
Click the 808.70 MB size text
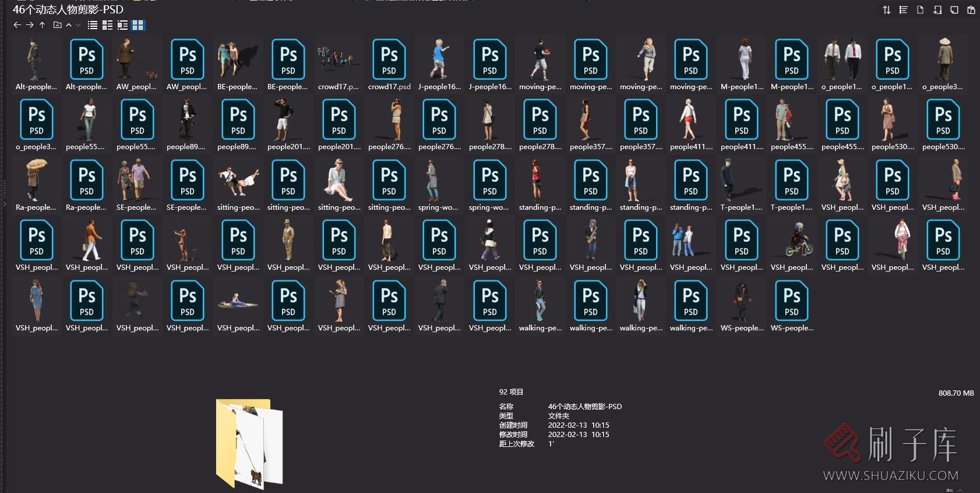click(956, 393)
